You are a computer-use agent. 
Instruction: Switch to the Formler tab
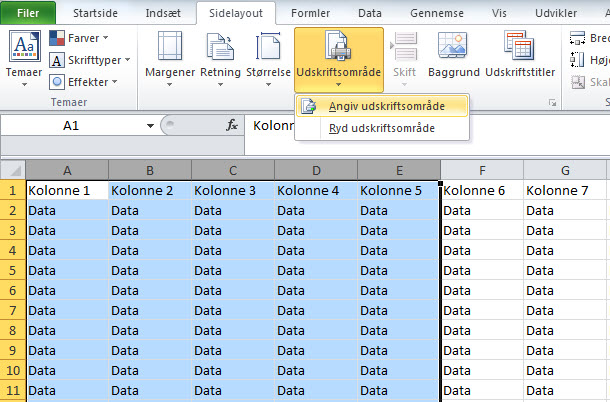coord(310,13)
